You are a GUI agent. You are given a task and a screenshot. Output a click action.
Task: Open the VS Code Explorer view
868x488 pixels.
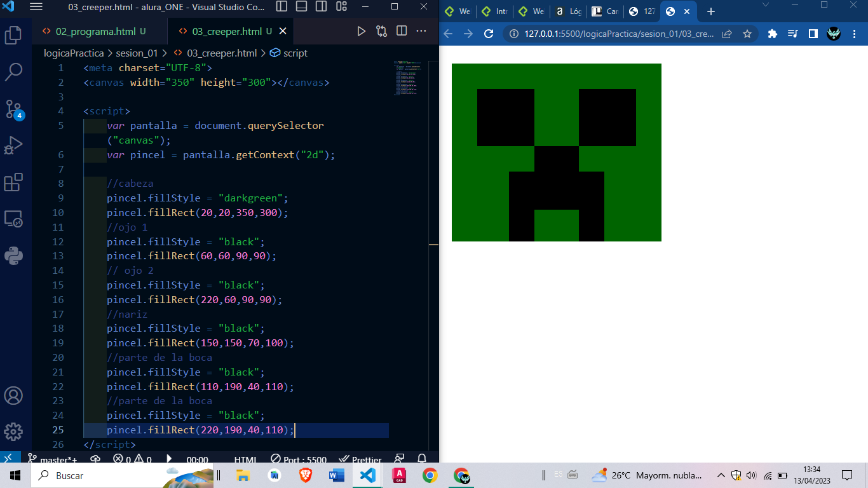[13, 34]
